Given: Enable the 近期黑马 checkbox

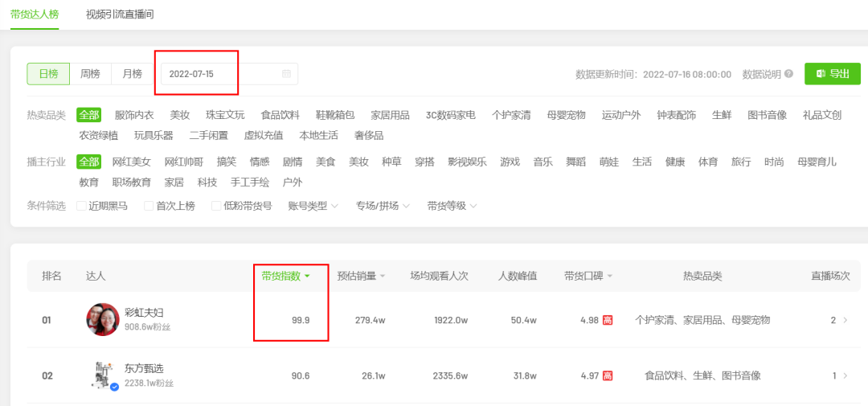Looking at the screenshot, I should 81,206.
